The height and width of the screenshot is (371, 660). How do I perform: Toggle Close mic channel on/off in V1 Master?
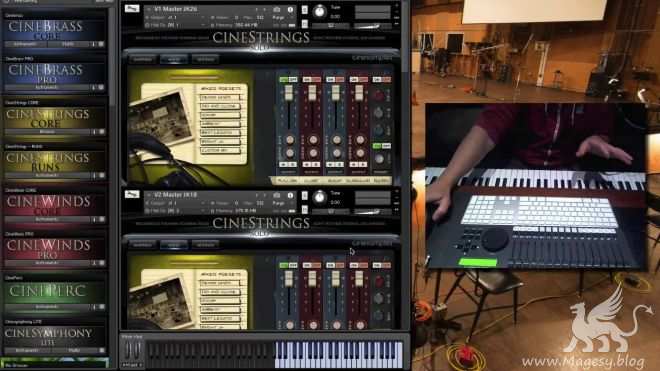click(312, 80)
